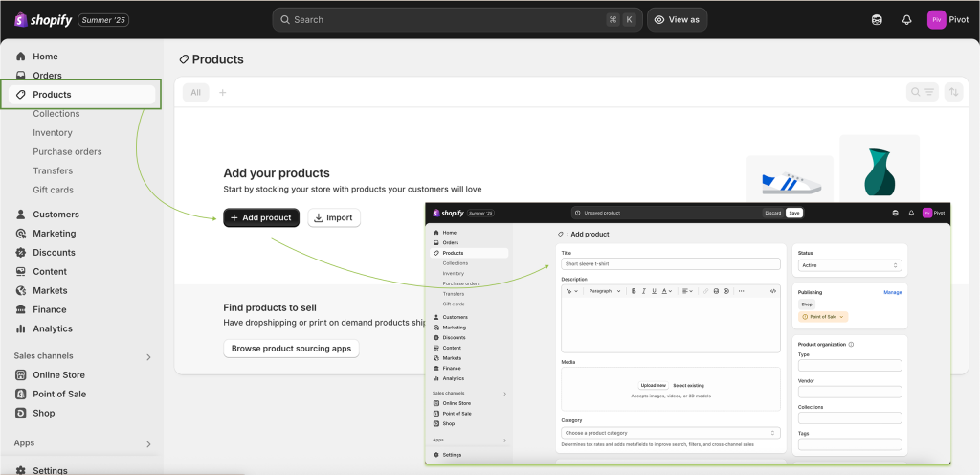Add a new view with the plus icon
Viewport: 980px width, 475px height.
(222, 93)
